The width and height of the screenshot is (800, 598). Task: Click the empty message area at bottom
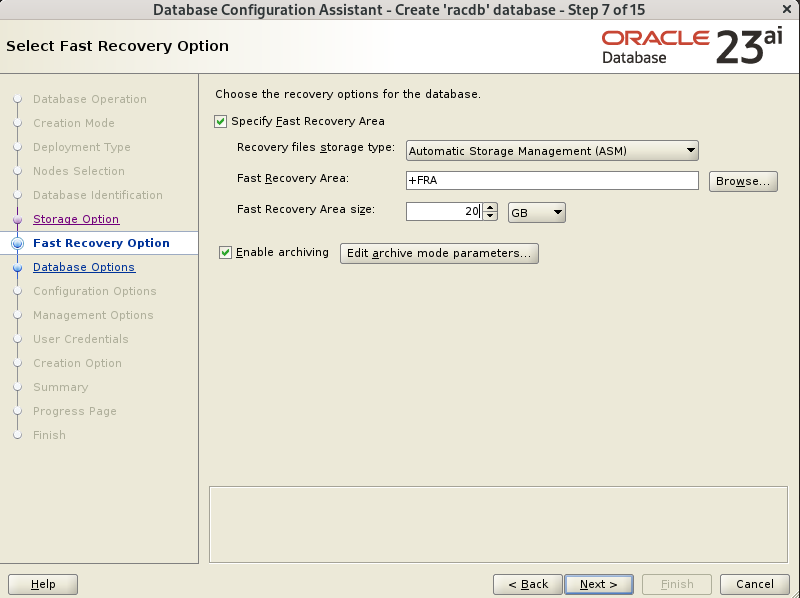(x=498, y=525)
